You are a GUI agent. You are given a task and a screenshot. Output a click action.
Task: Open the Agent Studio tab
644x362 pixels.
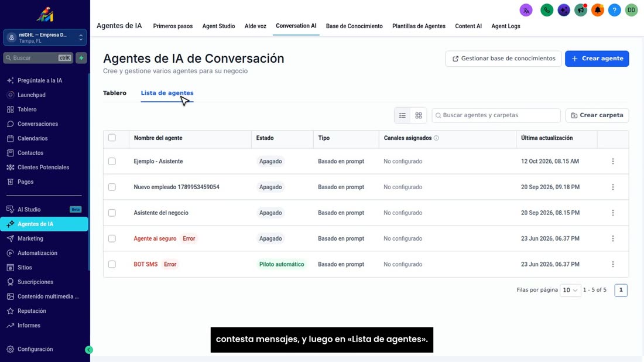tap(218, 26)
